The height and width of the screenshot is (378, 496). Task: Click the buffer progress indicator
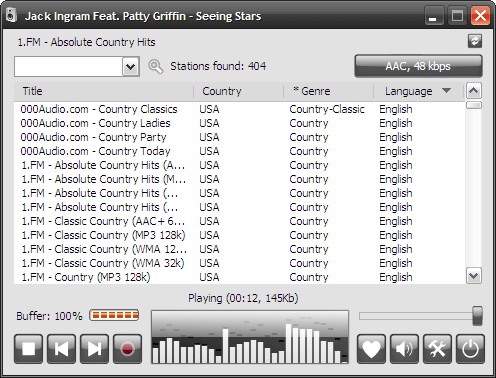(114, 315)
